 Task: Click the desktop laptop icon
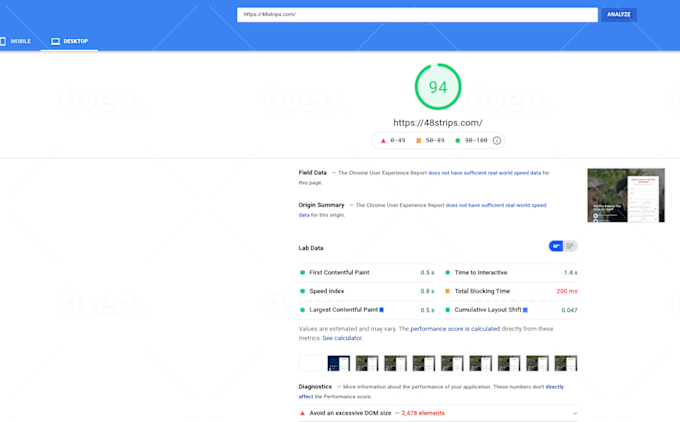56,41
